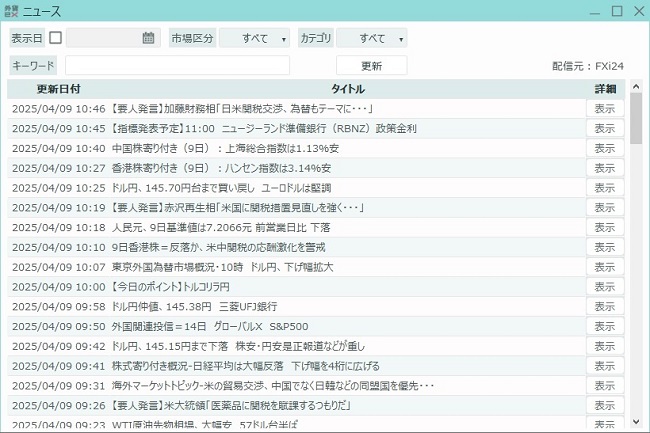
Task: Open the calendar date picker icon
Action: 148,38
